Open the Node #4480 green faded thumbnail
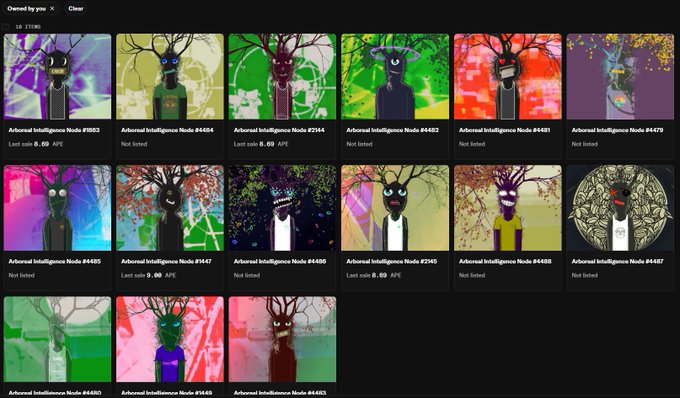The width and height of the screenshot is (680, 398). click(57, 339)
